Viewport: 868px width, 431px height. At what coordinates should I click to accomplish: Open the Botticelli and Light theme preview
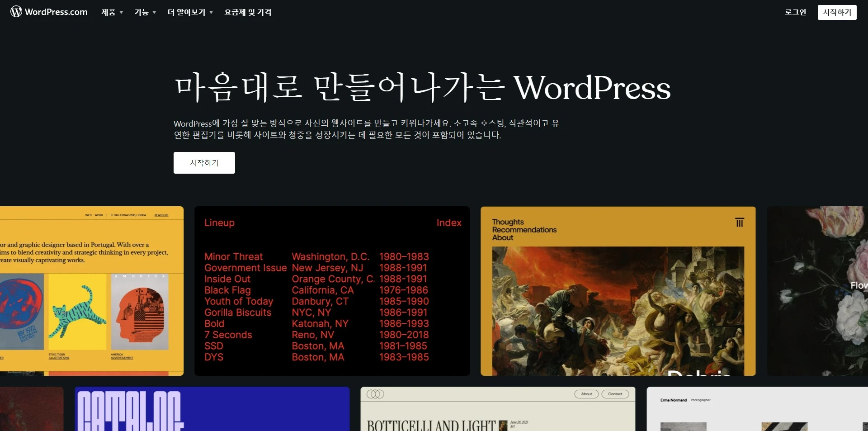coord(498,409)
